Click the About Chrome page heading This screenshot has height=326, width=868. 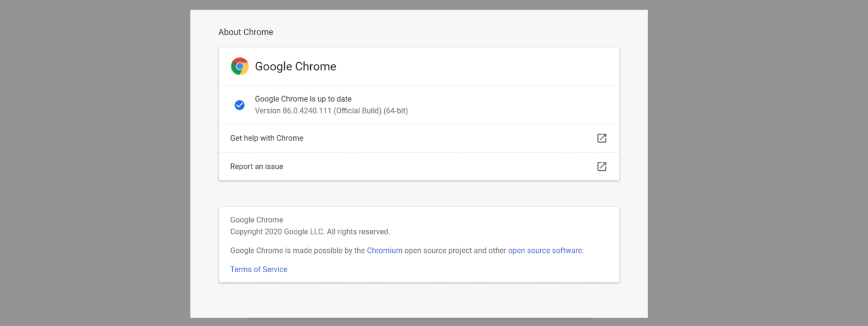pos(246,32)
